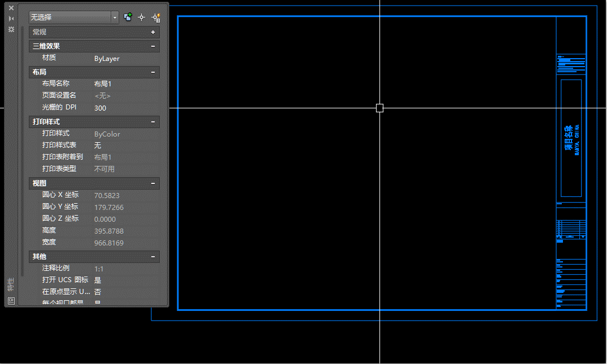Click the 光栅的 DPI property label
The image size is (607, 364).
(59, 107)
